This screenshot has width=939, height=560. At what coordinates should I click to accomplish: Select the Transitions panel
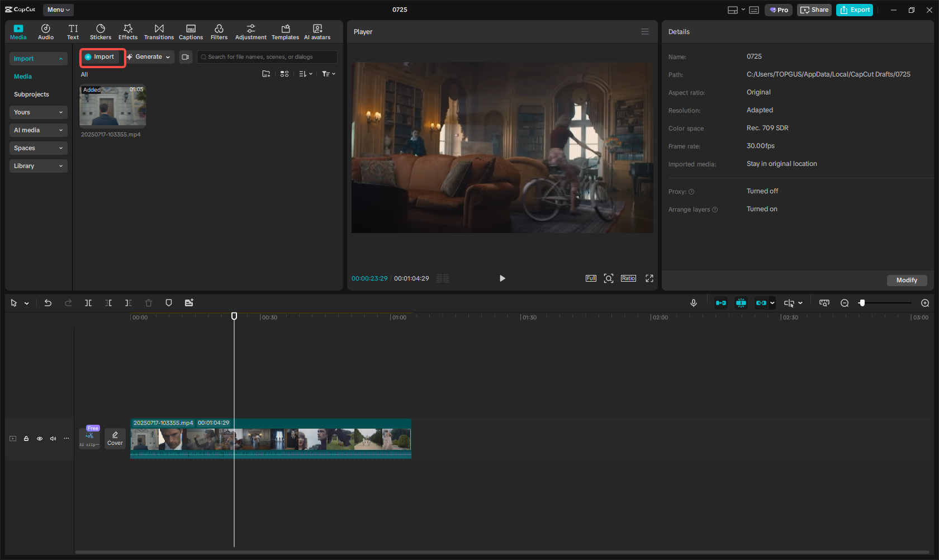coord(159,31)
